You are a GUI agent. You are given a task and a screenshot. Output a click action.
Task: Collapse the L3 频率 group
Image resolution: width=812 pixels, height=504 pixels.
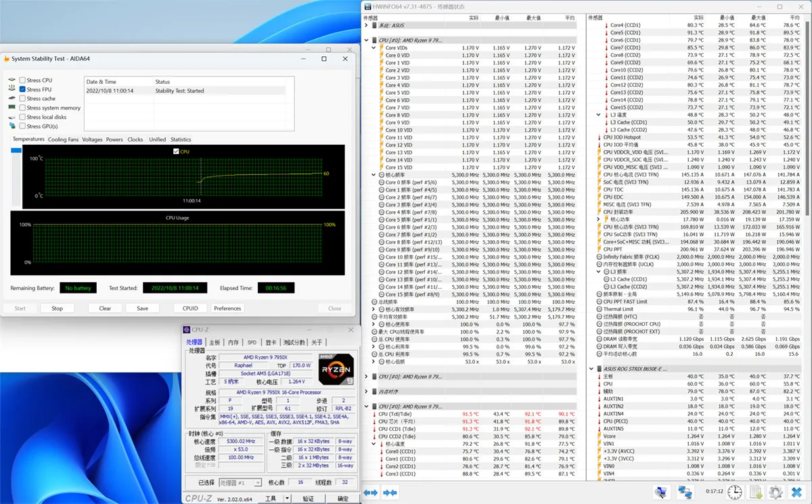point(598,272)
